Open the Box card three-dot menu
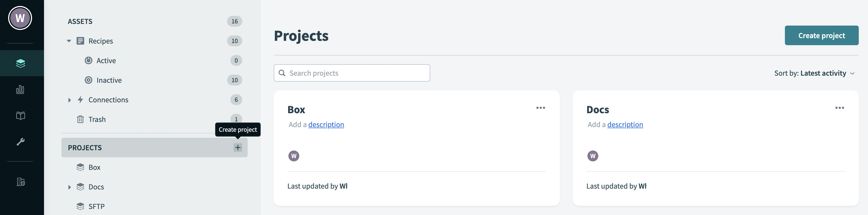The image size is (868, 215). (540, 108)
